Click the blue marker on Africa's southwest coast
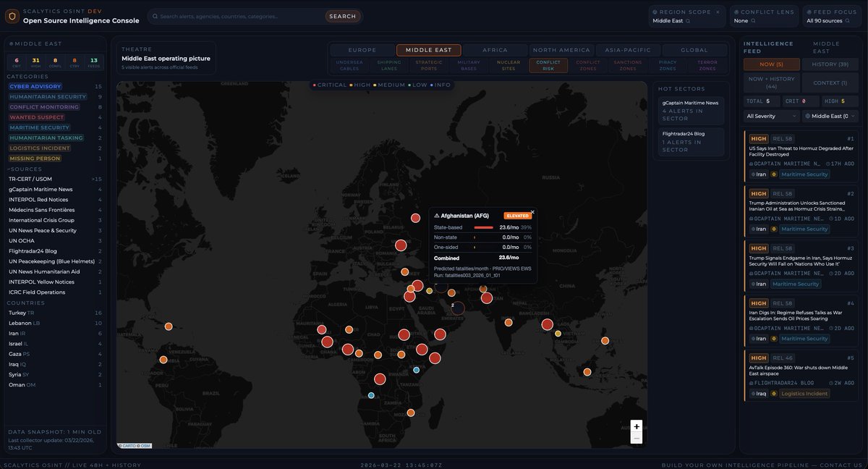 click(371, 395)
